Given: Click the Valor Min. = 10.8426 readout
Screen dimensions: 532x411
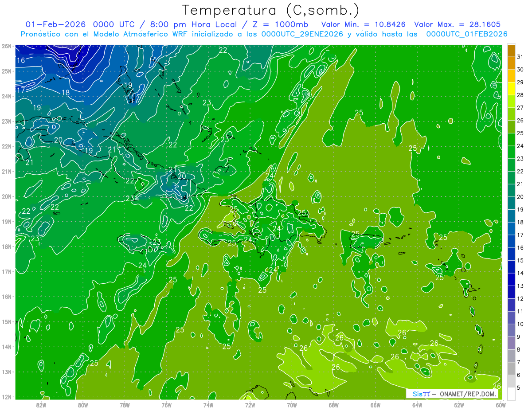Looking at the screenshot, I should [363, 24].
